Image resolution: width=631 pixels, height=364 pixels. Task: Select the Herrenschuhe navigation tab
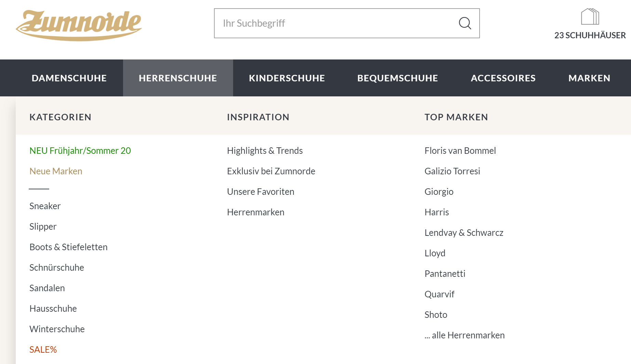pyautogui.click(x=178, y=78)
